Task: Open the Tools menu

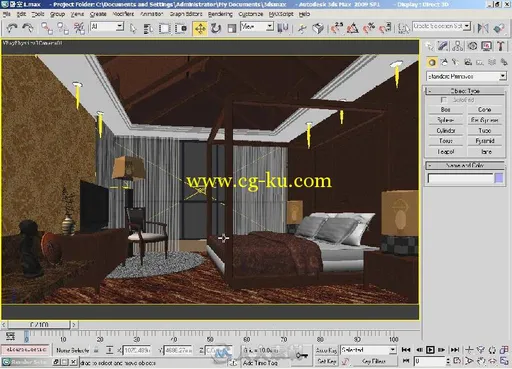Action: 38,14
